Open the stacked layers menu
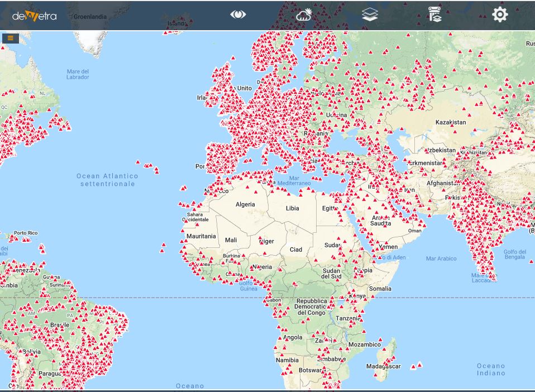Screen dimensions: 535x392 370,15
